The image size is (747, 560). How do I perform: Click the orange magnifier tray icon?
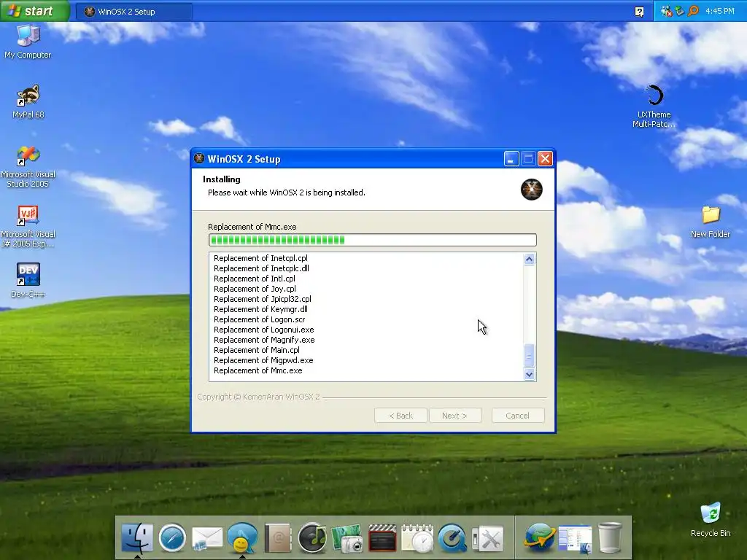(693, 11)
